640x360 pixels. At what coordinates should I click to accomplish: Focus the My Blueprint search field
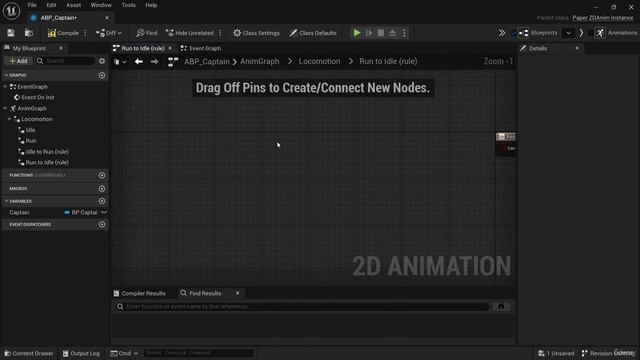pos(65,61)
